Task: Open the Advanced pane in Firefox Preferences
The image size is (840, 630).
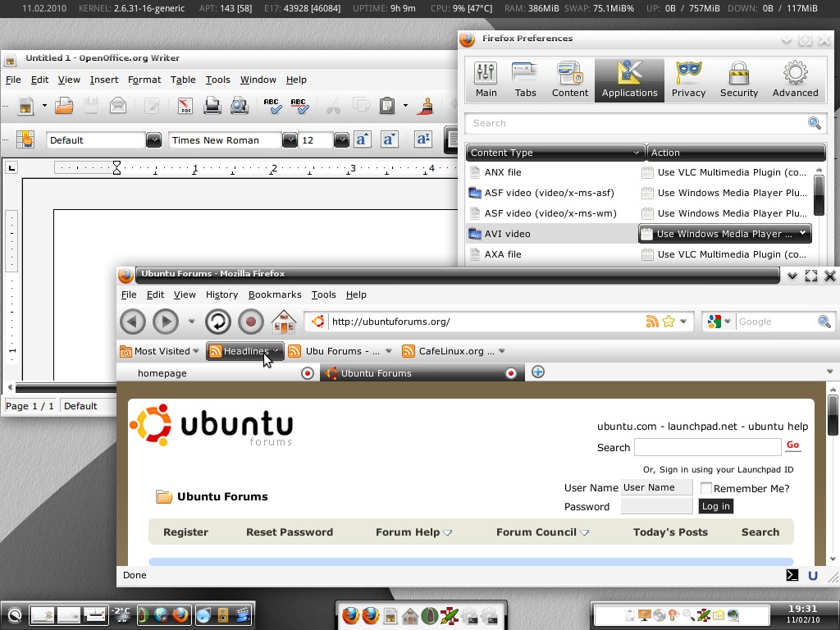Action: [795, 80]
